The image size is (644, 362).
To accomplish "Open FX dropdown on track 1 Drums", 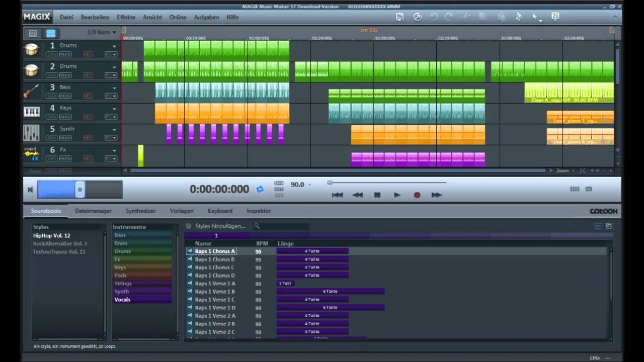I will [x=111, y=54].
